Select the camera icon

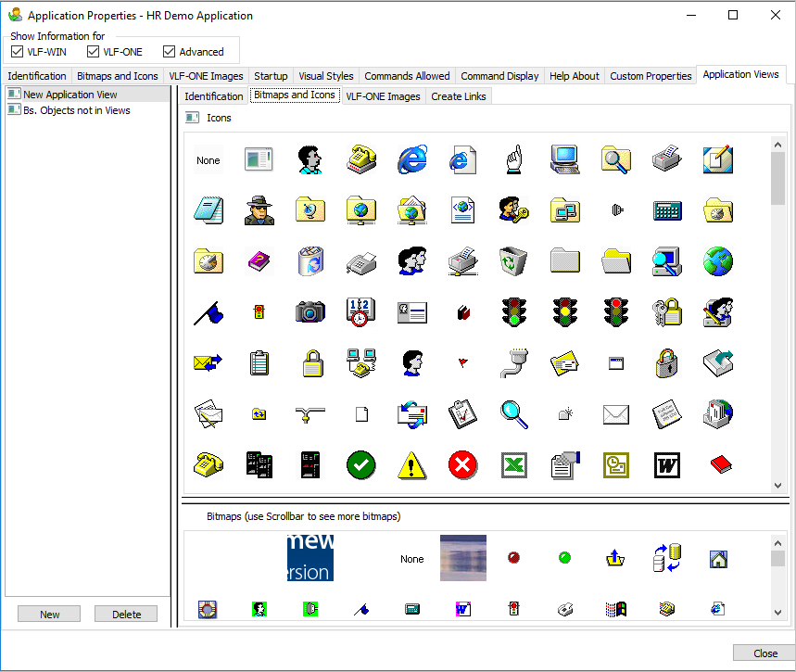click(x=310, y=312)
